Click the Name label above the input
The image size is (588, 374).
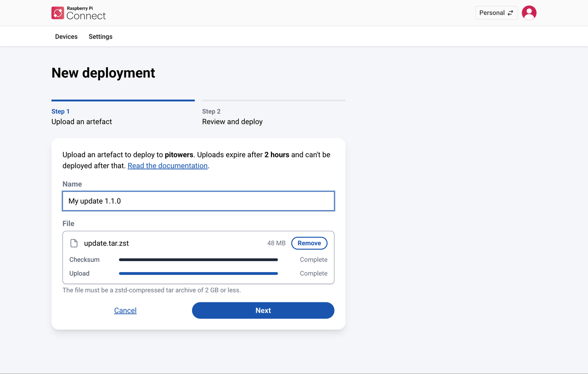tap(72, 184)
